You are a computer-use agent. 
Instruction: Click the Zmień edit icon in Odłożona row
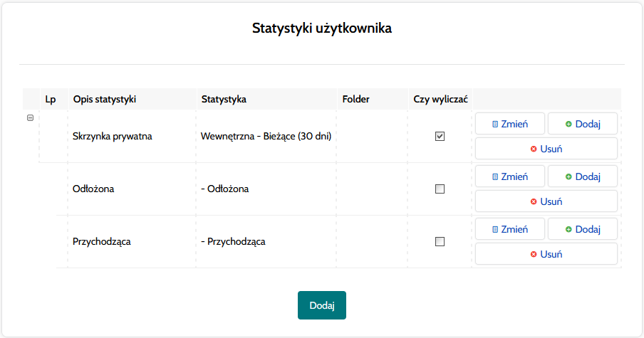tap(495, 176)
